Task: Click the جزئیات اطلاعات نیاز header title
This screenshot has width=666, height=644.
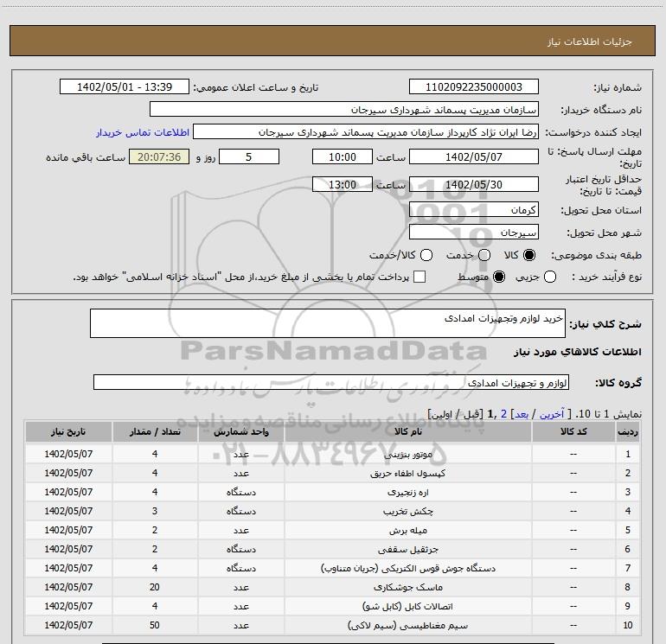Action: click(590, 41)
